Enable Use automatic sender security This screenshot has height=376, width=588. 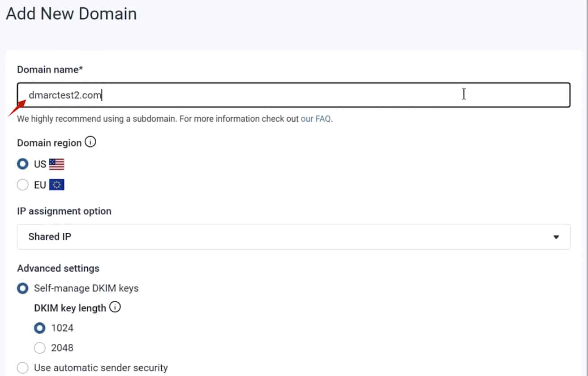pyautogui.click(x=23, y=368)
